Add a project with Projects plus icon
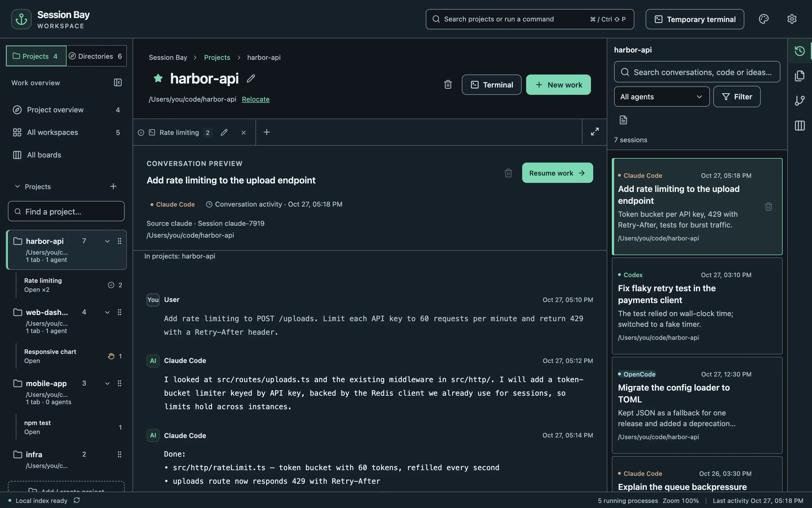 (113, 187)
